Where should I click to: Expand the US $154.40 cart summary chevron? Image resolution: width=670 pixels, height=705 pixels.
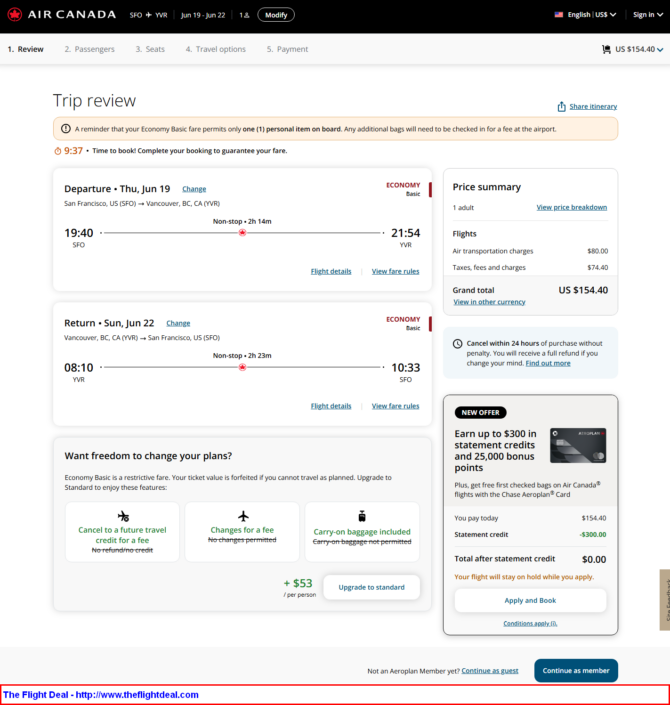(x=660, y=49)
